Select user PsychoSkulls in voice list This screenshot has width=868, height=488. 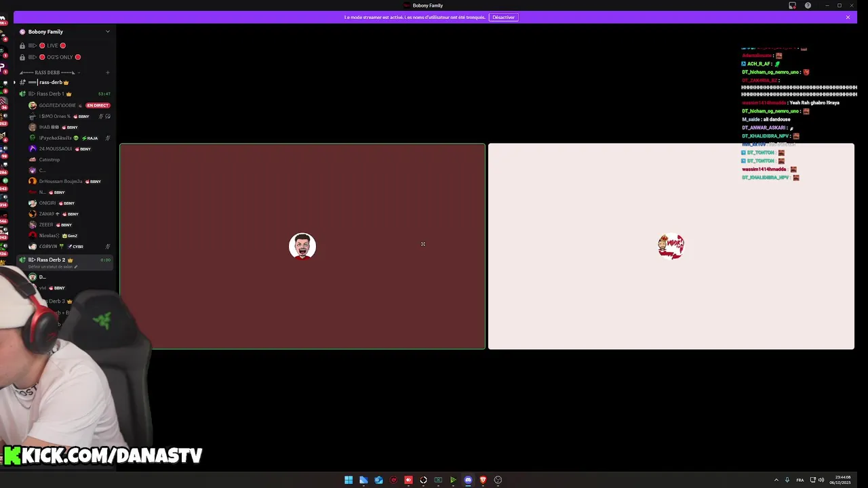point(69,138)
